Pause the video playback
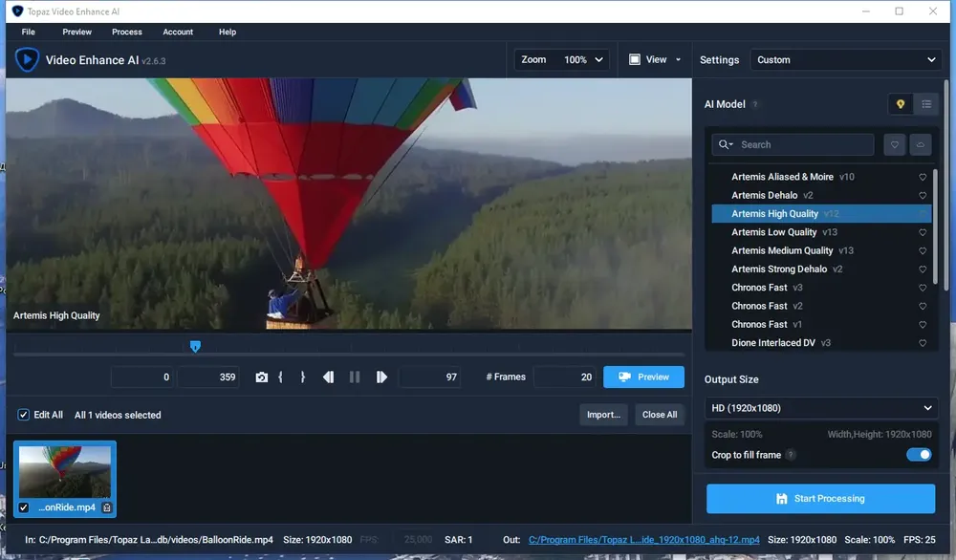Screen dimensions: 956x560 [355, 377]
